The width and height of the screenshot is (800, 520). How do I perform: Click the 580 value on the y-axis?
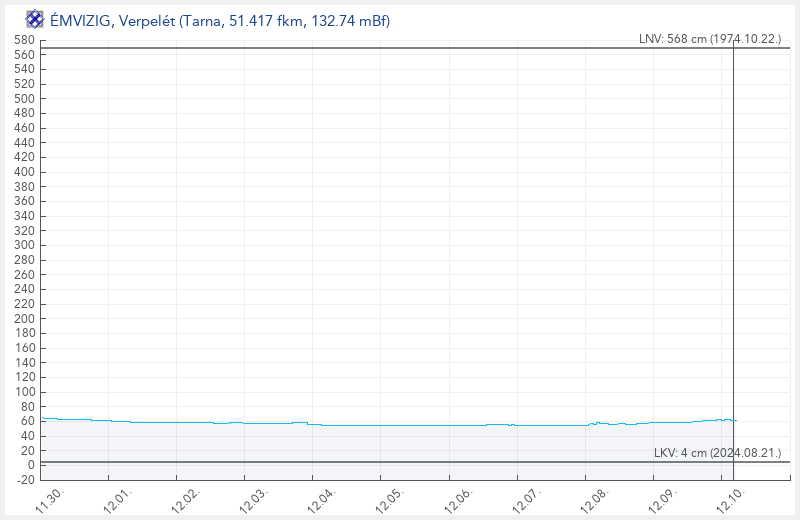(x=24, y=40)
